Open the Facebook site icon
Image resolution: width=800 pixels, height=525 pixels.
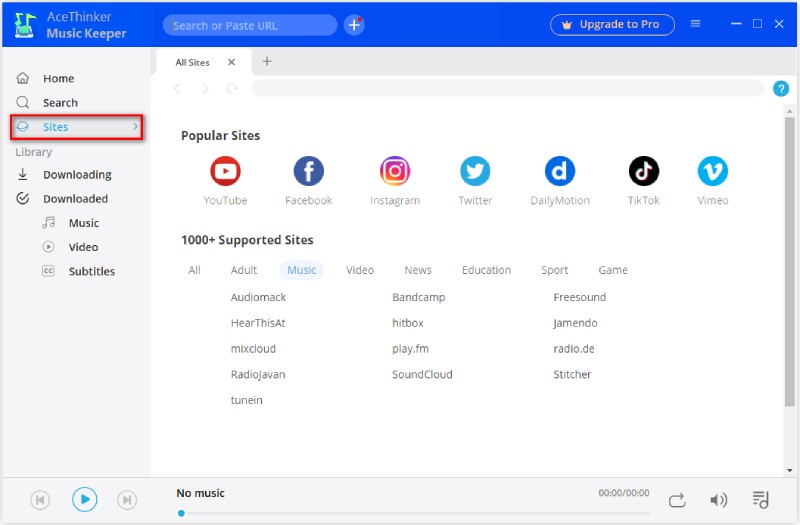(308, 171)
